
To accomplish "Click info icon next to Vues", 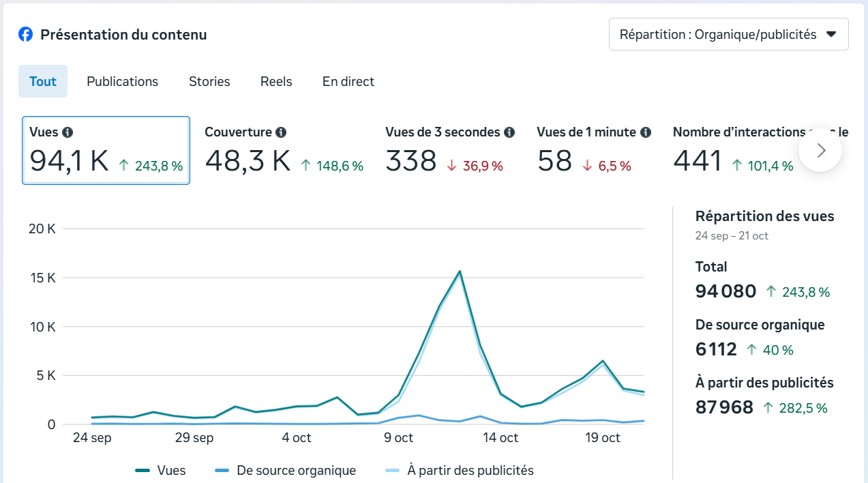I will 67,132.
